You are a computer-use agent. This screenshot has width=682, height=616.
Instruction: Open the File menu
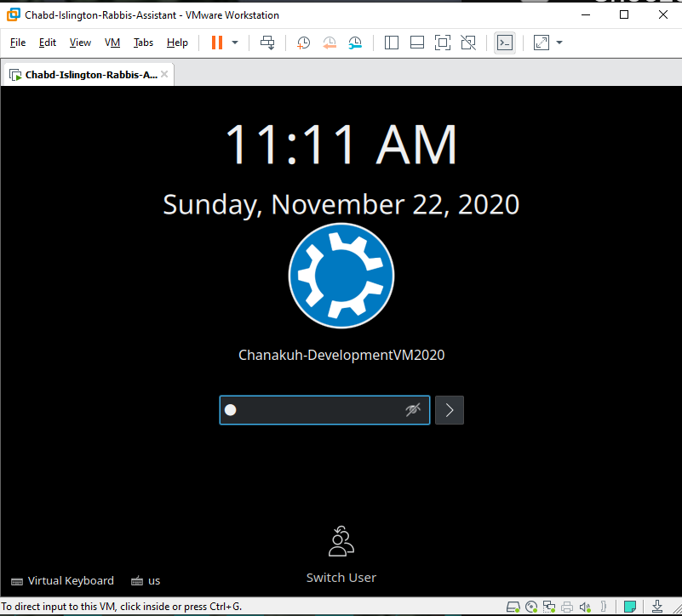[x=18, y=43]
